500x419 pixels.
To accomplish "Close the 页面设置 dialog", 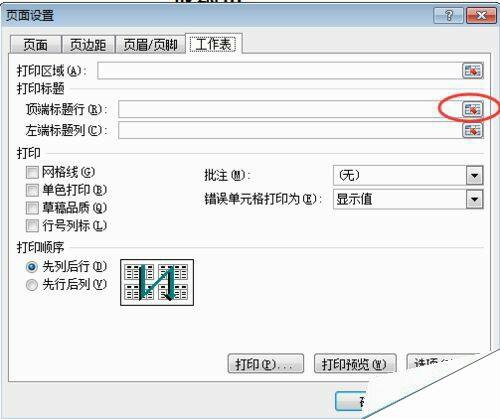I will 481,15.
